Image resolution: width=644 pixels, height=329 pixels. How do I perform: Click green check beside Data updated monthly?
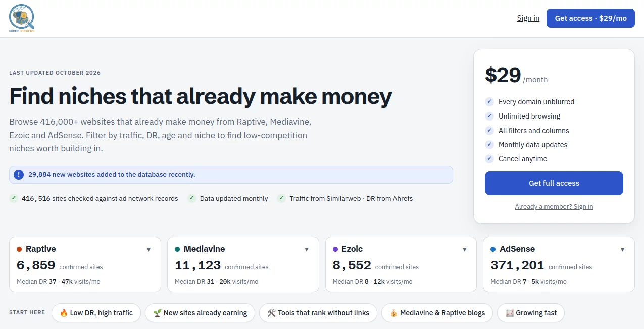[x=192, y=198]
